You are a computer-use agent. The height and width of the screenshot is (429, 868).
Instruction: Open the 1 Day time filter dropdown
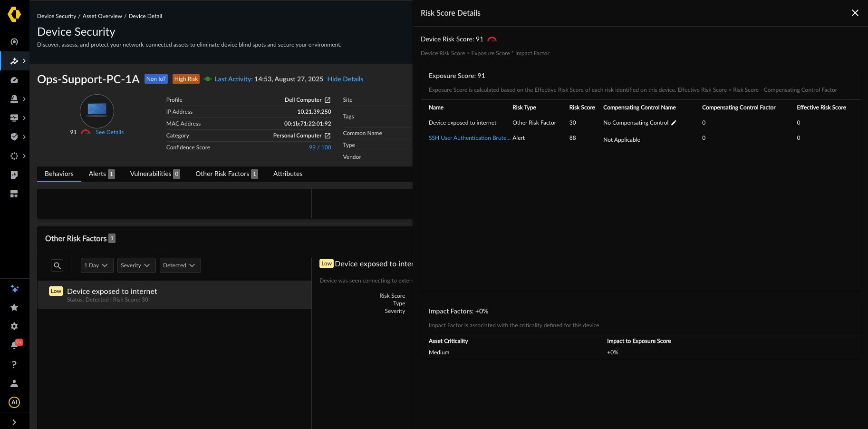pyautogui.click(x=96, y=265)
